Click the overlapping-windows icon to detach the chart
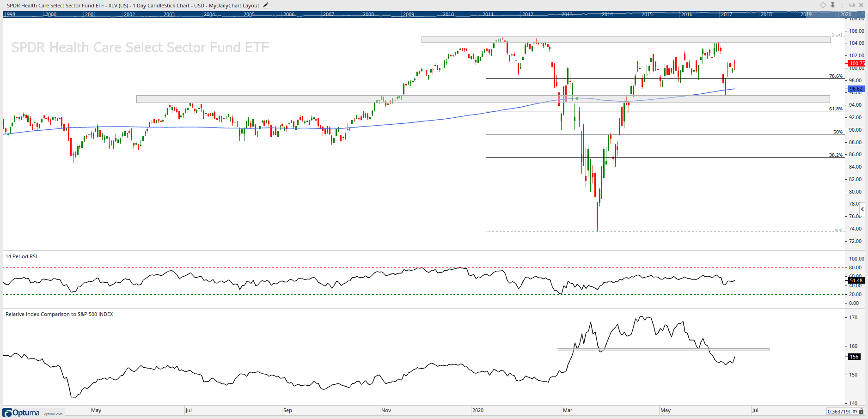The image size is (868, 419). (x=852, y=5)
